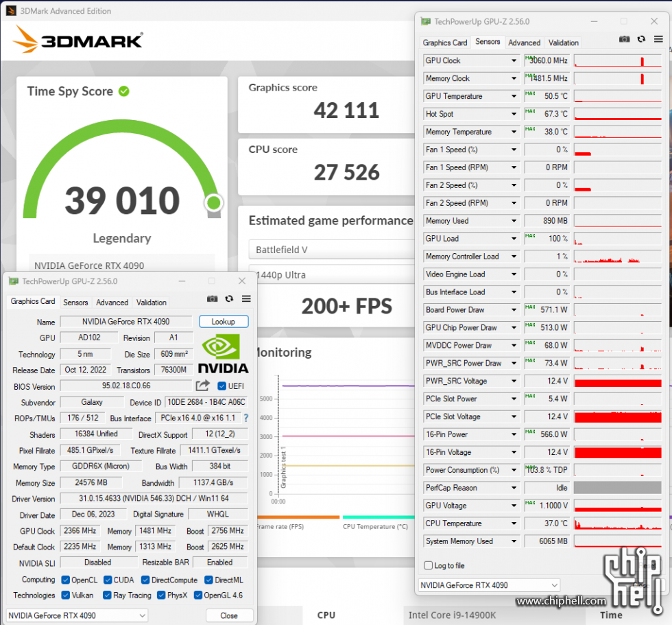Viewport: 672px width, 625px height.
Task: Open GPU selector in GPU-Z Graphics Card window
Action: (x=77, y=615)
